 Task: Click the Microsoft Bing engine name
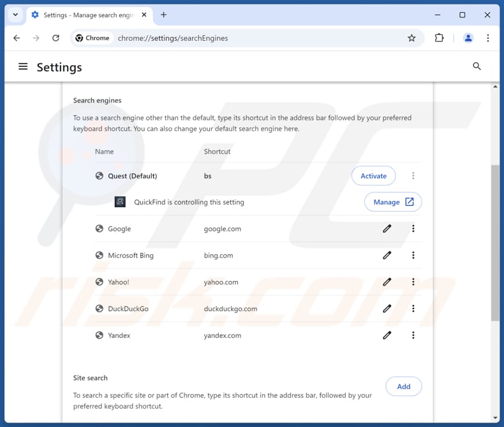point(131,256)
